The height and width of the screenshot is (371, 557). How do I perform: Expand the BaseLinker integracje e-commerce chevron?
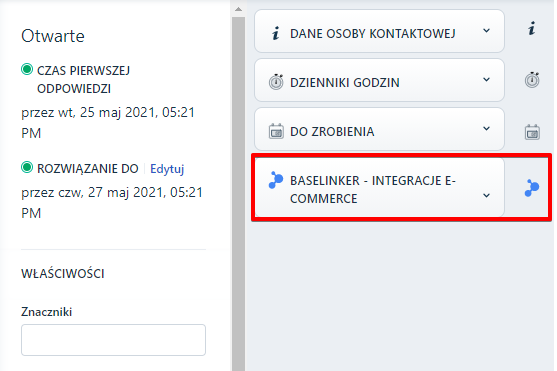click(486, 195)
